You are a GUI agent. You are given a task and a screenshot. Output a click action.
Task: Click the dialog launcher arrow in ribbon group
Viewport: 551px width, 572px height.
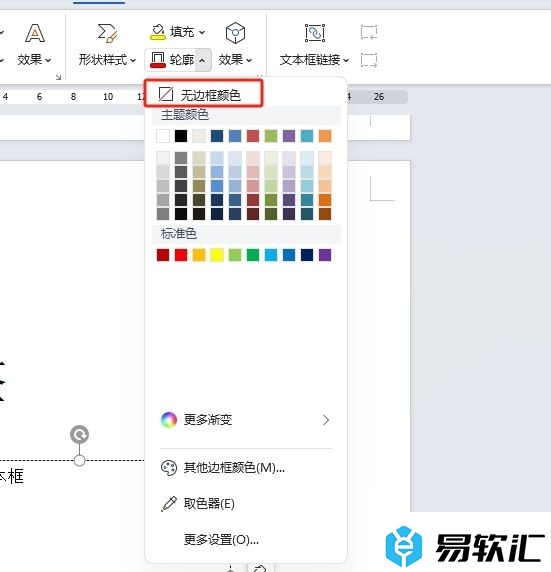coord(58,77)
